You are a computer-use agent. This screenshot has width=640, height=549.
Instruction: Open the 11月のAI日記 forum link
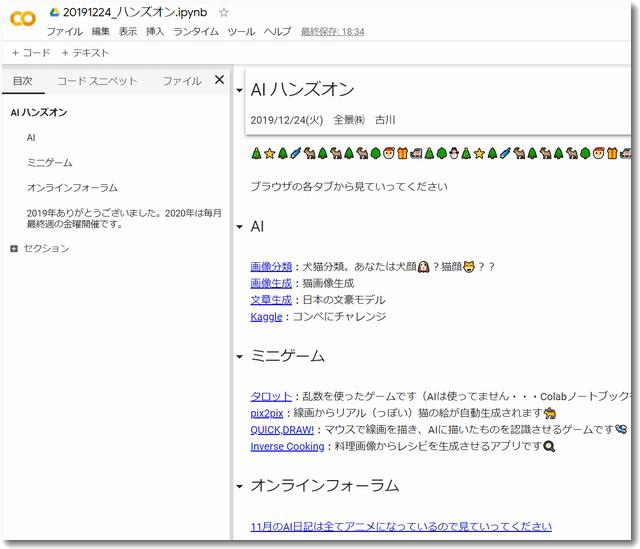click(401, 527)
